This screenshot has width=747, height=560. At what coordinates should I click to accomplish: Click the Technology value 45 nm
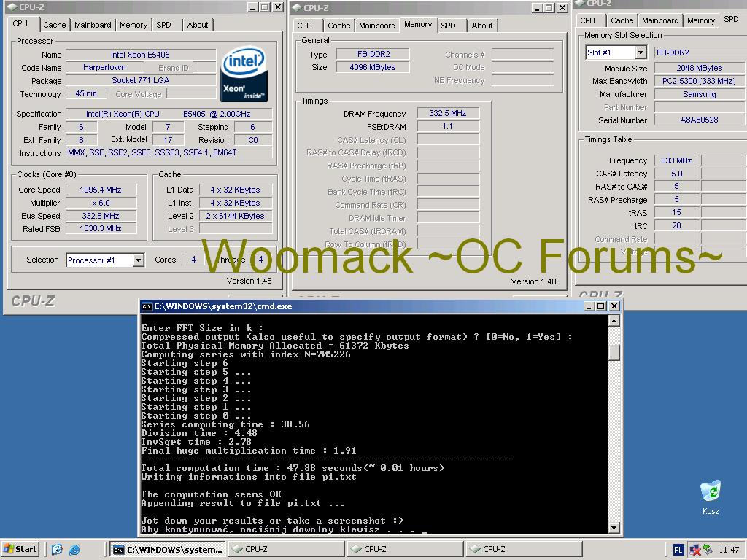tap(86, 94)
